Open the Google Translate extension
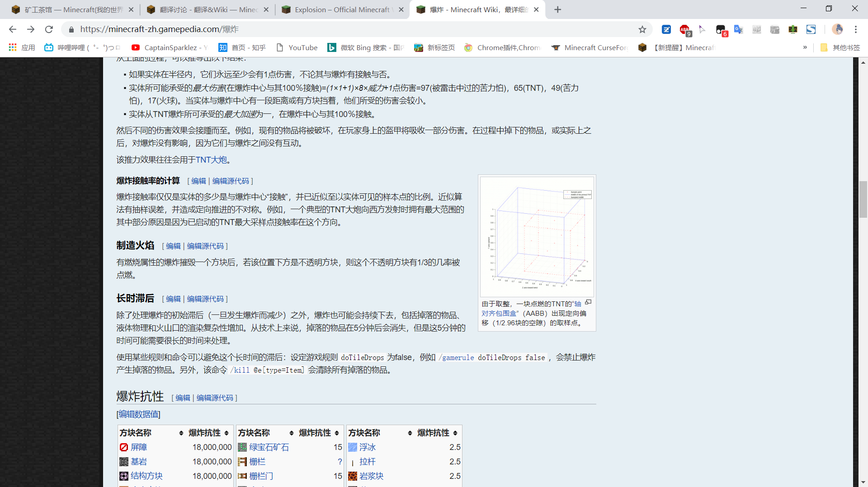868x487 pixels. click(739, 29)
